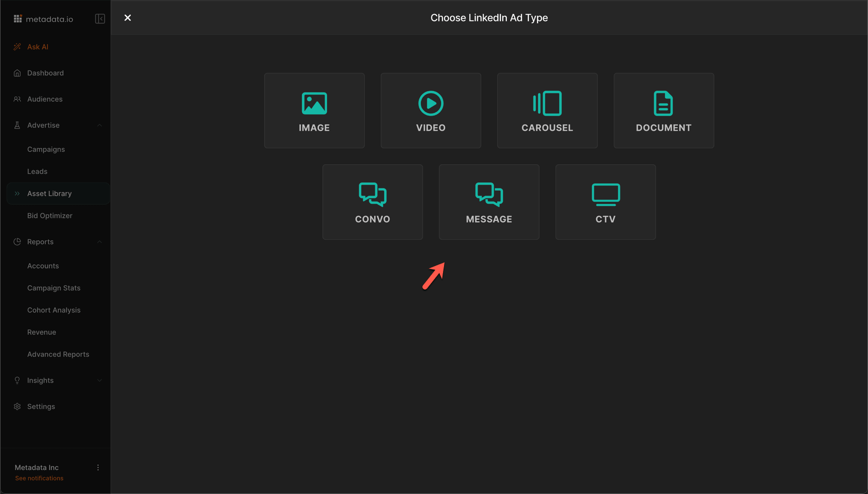
Task: Choose the Convo ad type icon
Action: coord(372,195)
